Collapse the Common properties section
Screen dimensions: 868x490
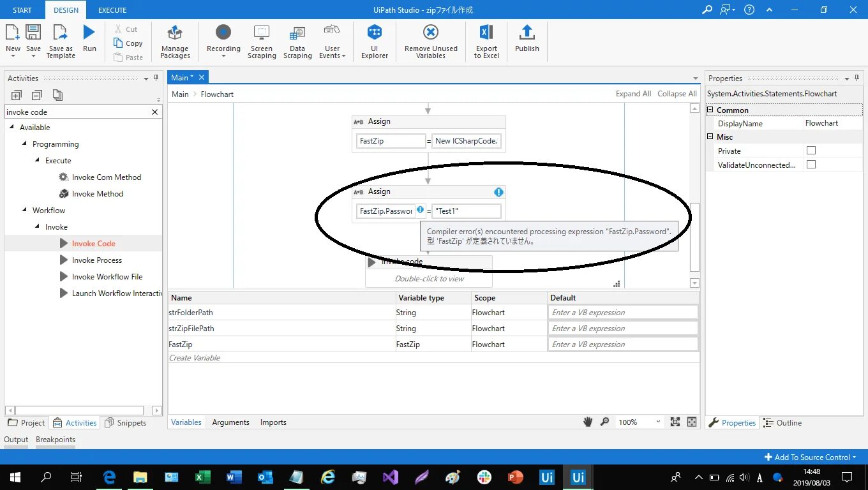pos(710,110)
